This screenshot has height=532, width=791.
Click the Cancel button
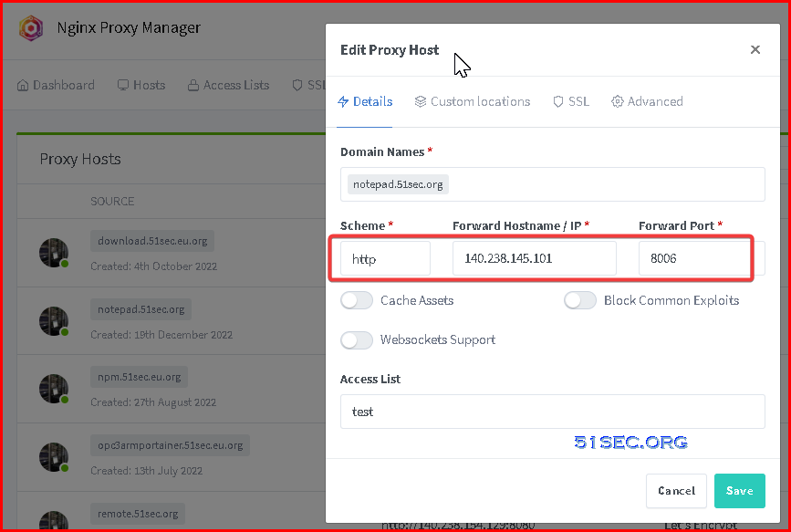tap(676, 491)
